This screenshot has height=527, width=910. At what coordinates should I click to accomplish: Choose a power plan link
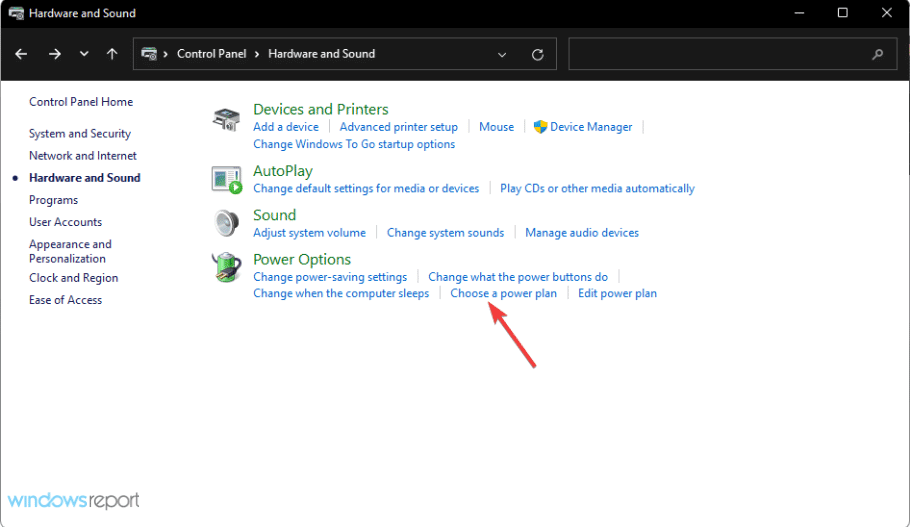click(504, 293)
